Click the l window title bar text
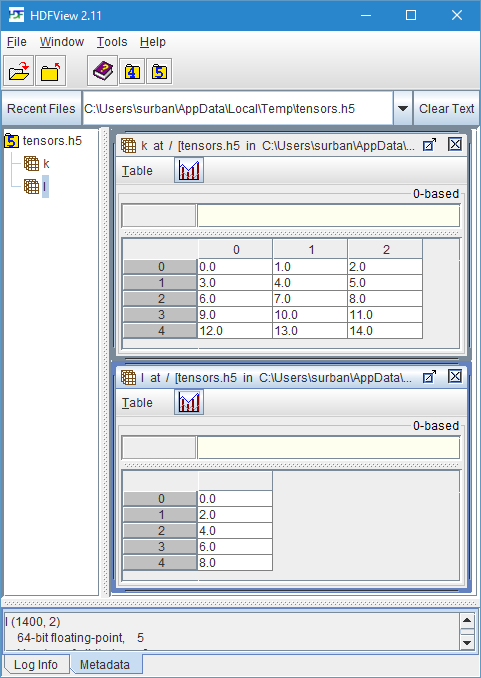The width and height of the screenshot is (481, 678). [276, 377]
